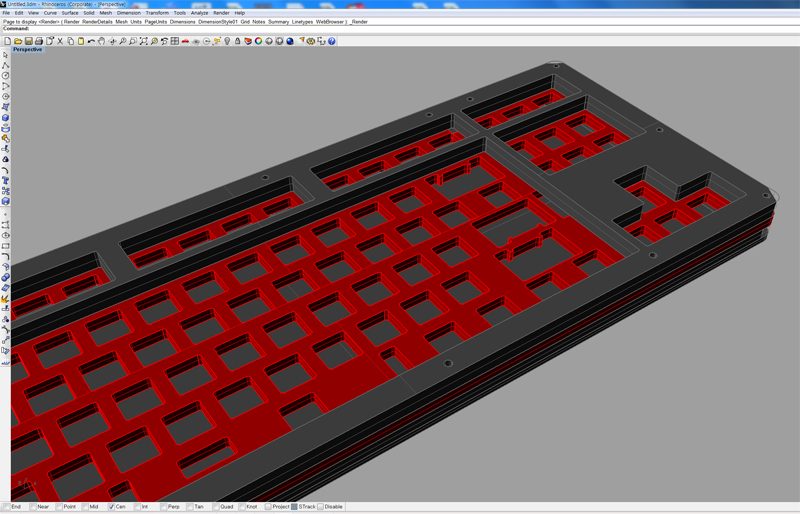800x514 pixels.
Task: Select the blue Cylinder tool in the left toolbar
Action: (x=5, y=128)
